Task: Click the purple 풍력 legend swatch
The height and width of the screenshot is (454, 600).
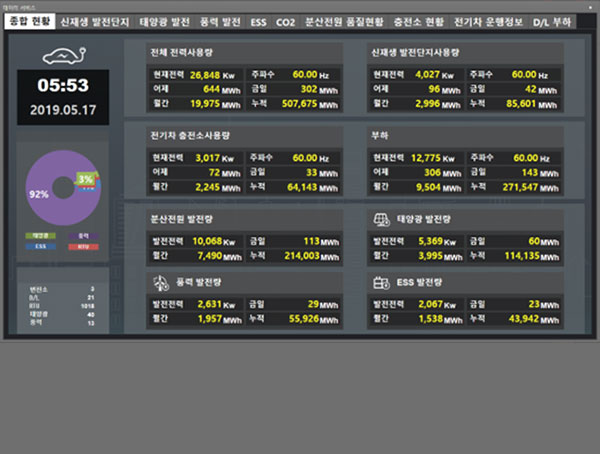Action: pos(81,235)
